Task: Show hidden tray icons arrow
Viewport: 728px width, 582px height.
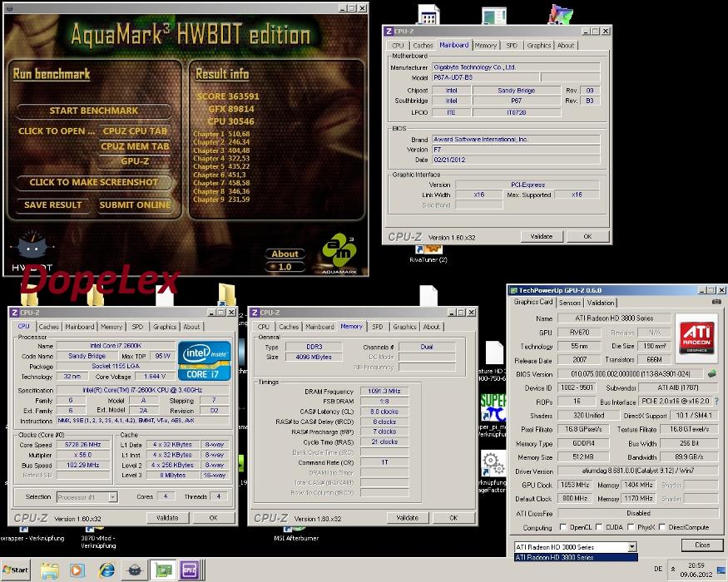Action: [673, 569]
